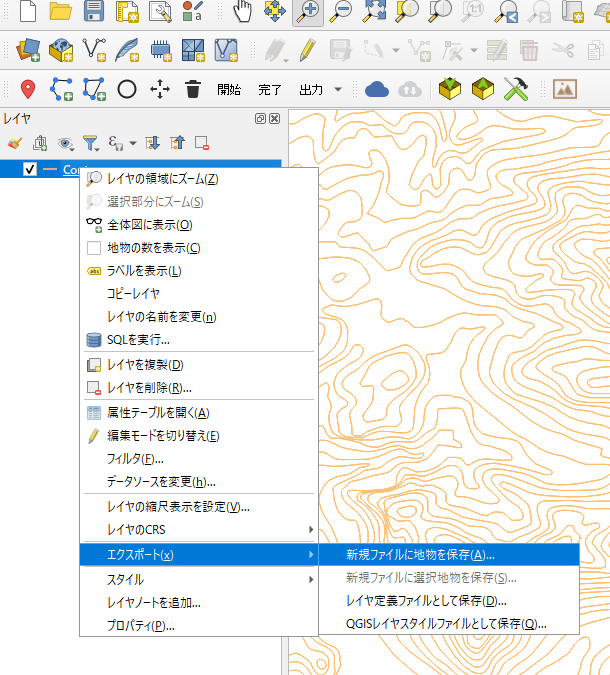
Task: Click the Zoom Out magnifier tool
Action: 341,12
